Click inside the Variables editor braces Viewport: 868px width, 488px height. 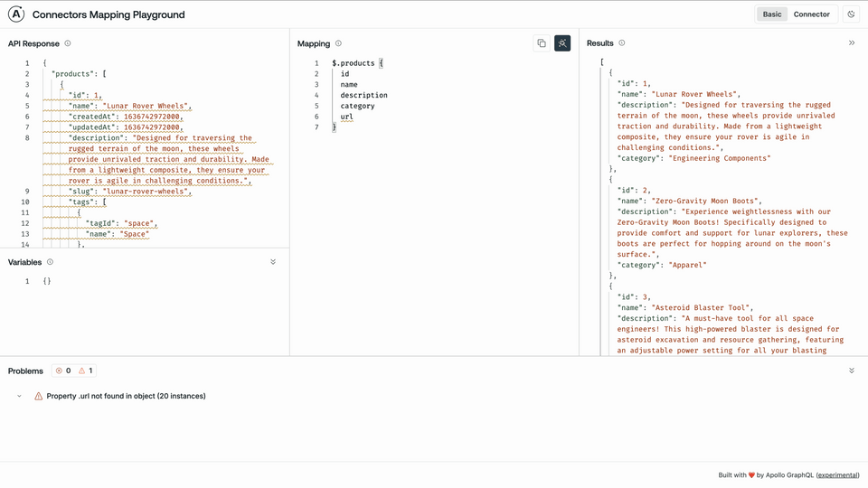tap(47, 281)
